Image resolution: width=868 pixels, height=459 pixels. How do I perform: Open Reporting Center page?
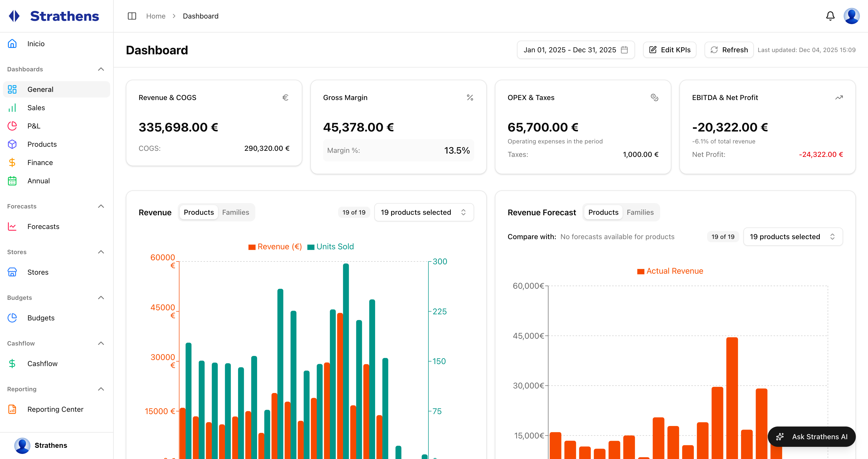(x=55, y=409)
